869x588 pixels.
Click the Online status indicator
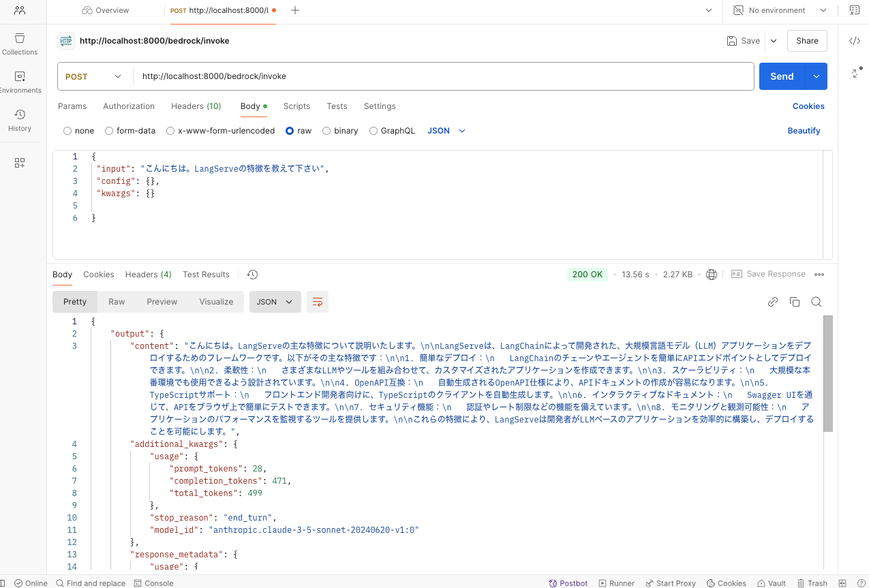pyautogui.click(x=31, y=583)
